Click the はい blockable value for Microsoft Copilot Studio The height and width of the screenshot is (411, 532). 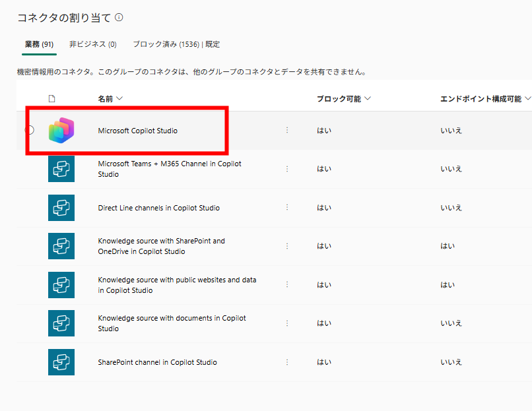pyautogui.click(x=324, y=131)
